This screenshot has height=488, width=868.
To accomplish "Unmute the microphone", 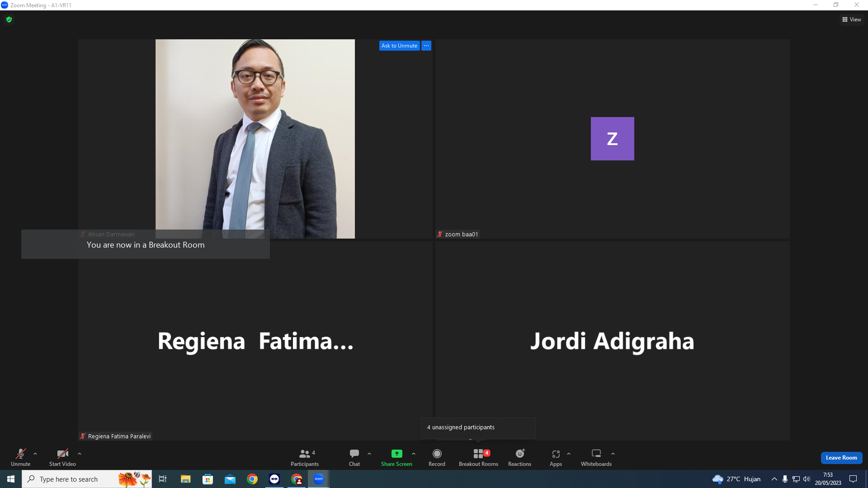I will tap(20, 457).
